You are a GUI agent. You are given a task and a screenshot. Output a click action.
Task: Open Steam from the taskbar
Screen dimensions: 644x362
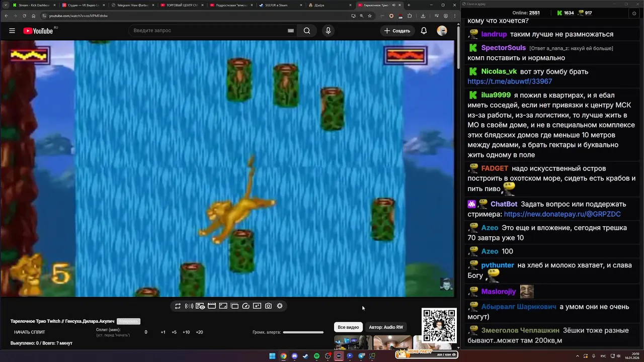click(305, 356)
